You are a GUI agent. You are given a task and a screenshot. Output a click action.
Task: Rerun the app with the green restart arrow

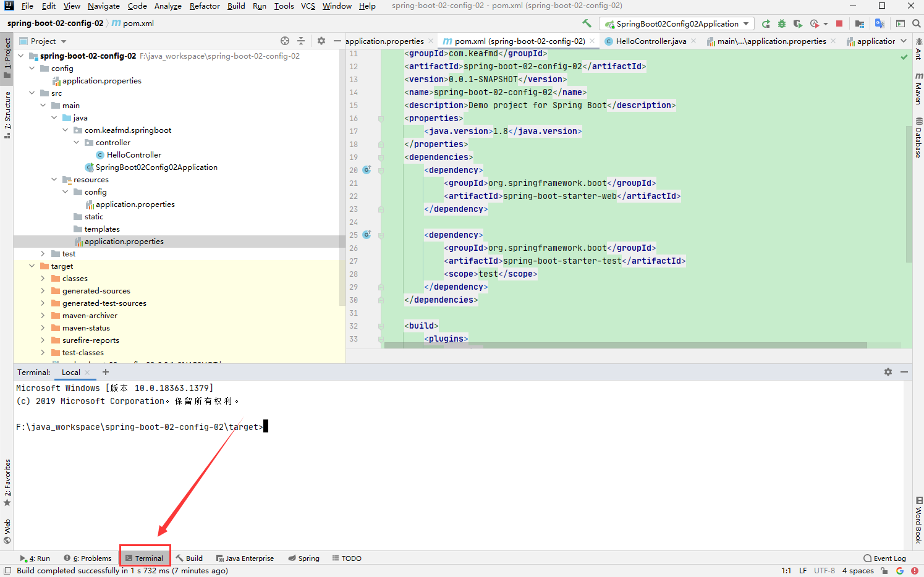click(x=766, y=23)
